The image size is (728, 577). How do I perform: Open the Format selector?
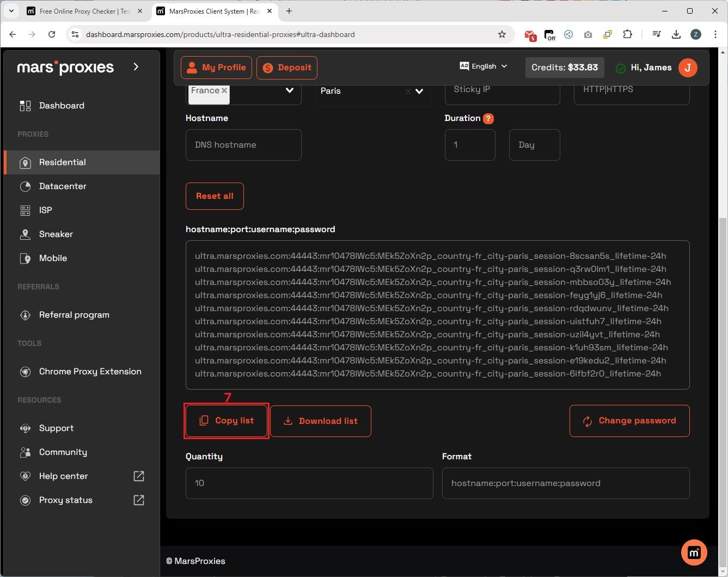[x=566, y=483]
